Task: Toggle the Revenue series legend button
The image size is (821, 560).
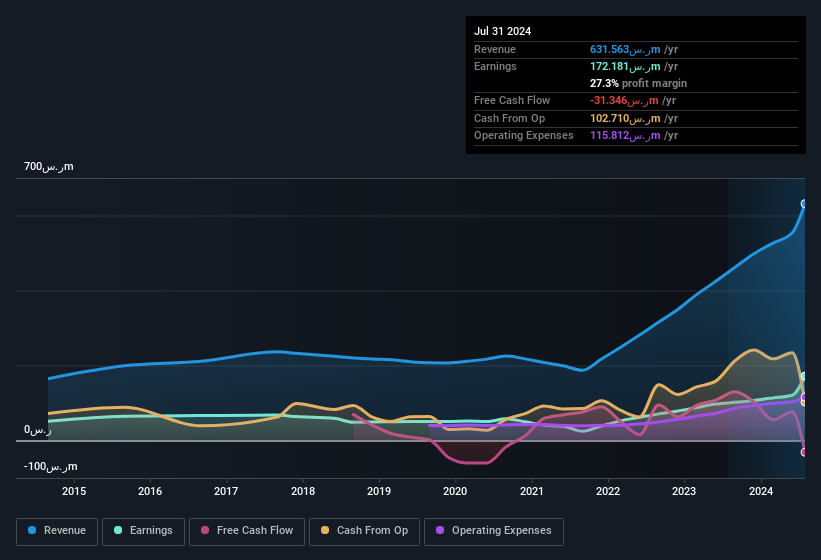Action: tap(57, 531)
